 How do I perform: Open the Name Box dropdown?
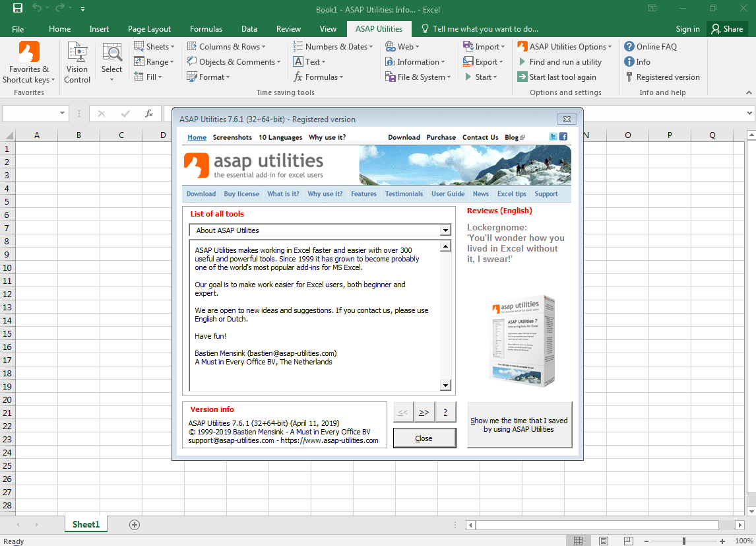[62, 114]
